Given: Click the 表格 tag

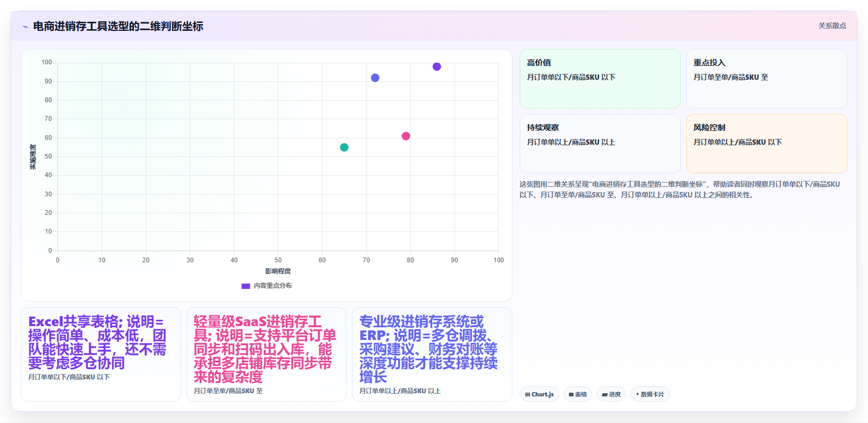Looking at the screenshot, I should pos(578,394).
